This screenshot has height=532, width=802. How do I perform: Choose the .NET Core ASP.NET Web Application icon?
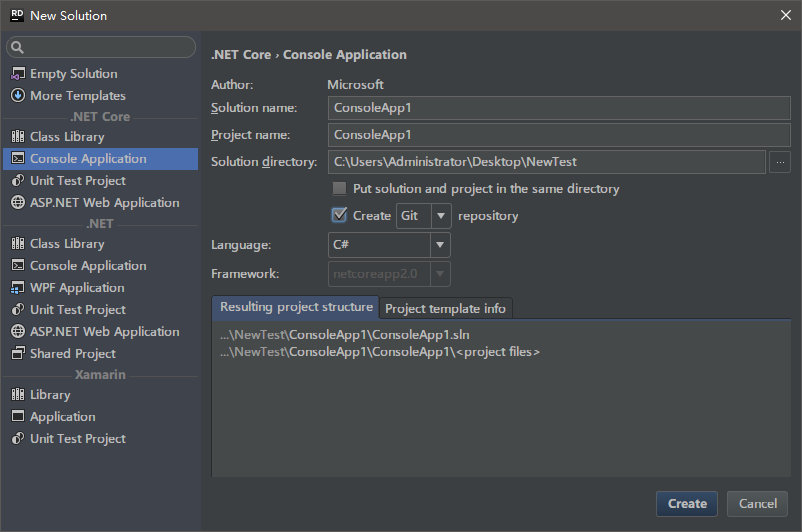coord(17,203)
